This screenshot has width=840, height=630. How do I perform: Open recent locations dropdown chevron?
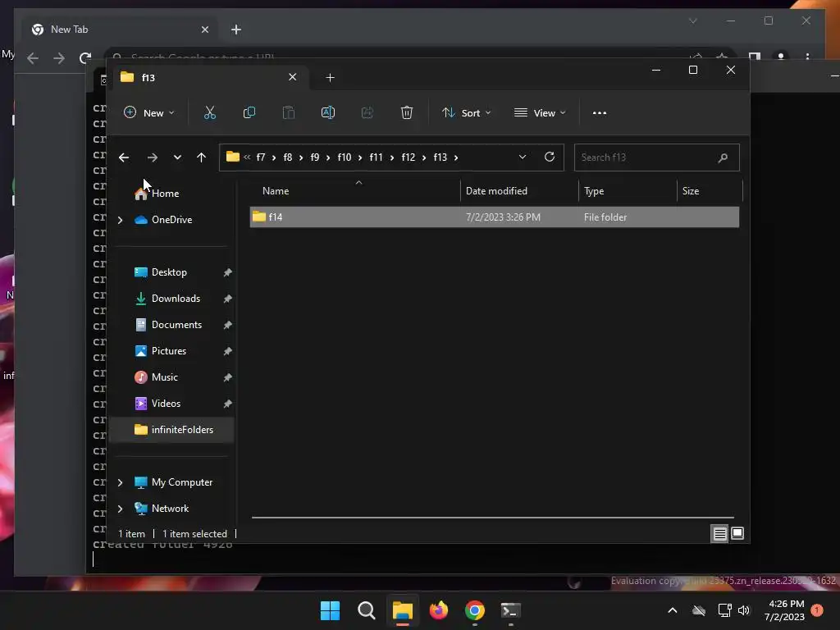(177, 157)
